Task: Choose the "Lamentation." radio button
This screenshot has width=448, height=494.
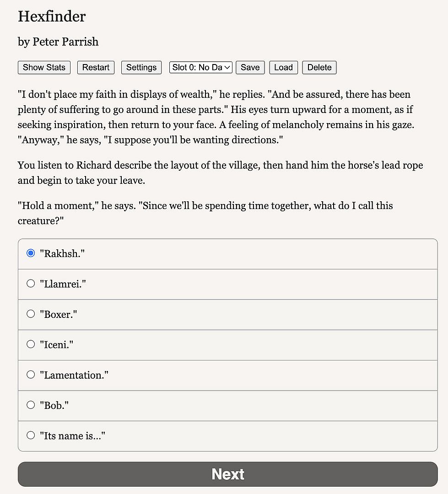Action: [31, 375]
